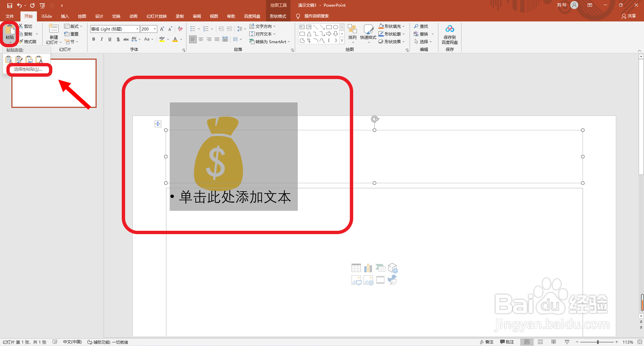Click slide 1 thumbnail in panel
This screenshot has width=644, height=346.
[x=54, y=83]
